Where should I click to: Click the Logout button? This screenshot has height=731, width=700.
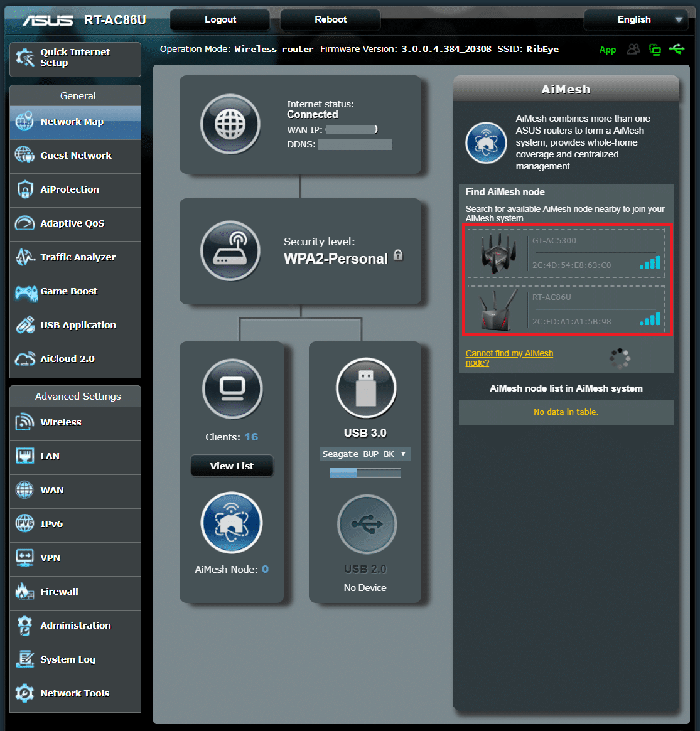click(x=220, y=19)
